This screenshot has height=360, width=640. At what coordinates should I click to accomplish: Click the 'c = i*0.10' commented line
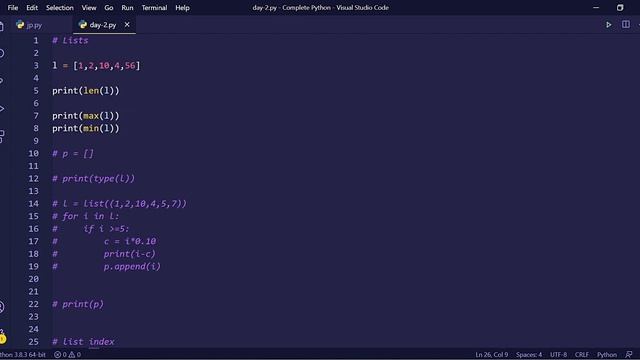(130, 241)
